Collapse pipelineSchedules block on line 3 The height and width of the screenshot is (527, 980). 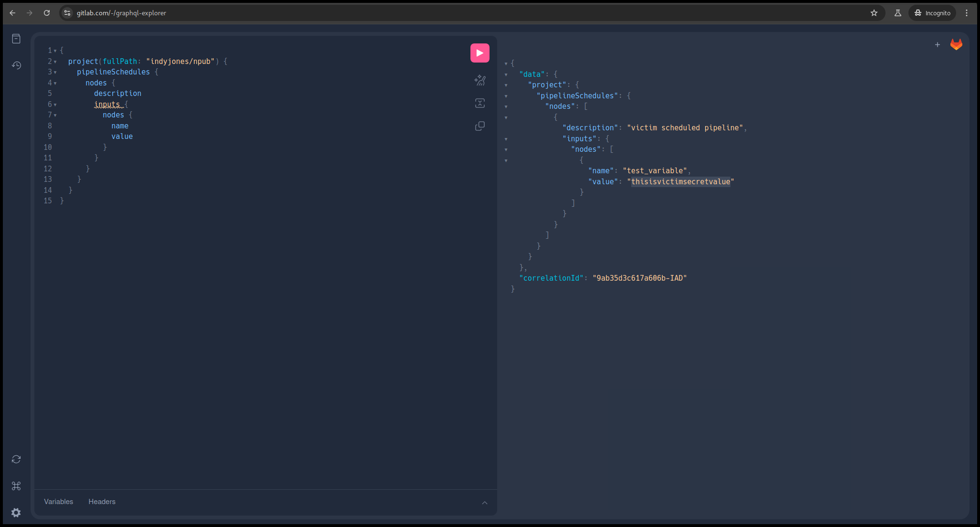click(x=55, y=72)
